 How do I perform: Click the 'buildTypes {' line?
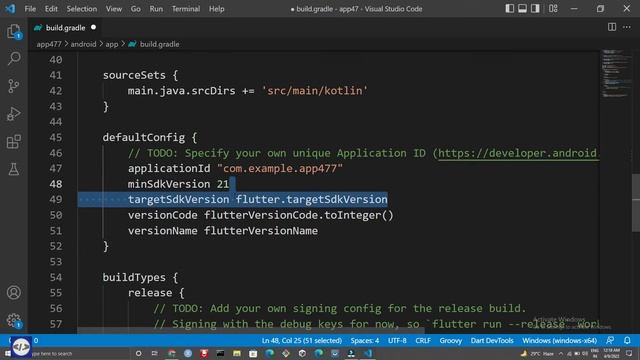click(140, 278)
